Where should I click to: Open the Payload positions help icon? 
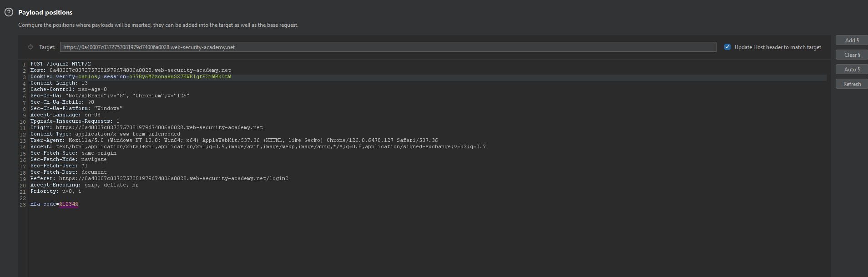coord(9,12)
